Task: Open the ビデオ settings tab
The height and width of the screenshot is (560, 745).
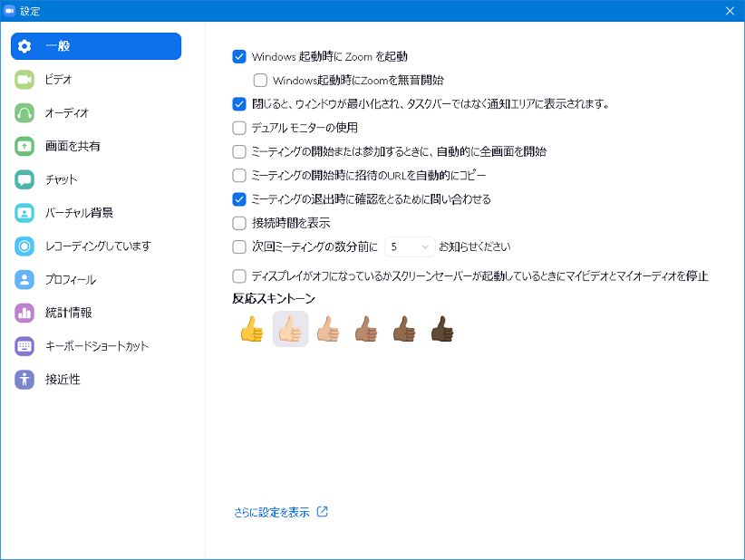Action: [96, 80]
